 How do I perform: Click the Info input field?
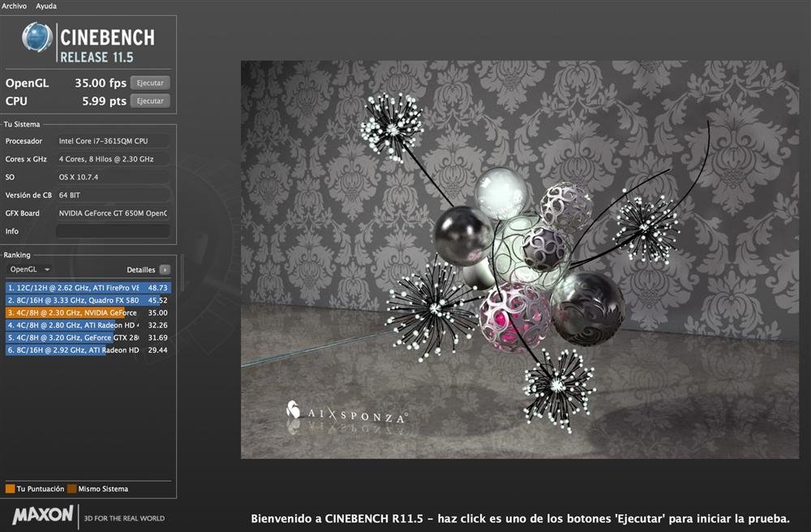click(114, 231)
